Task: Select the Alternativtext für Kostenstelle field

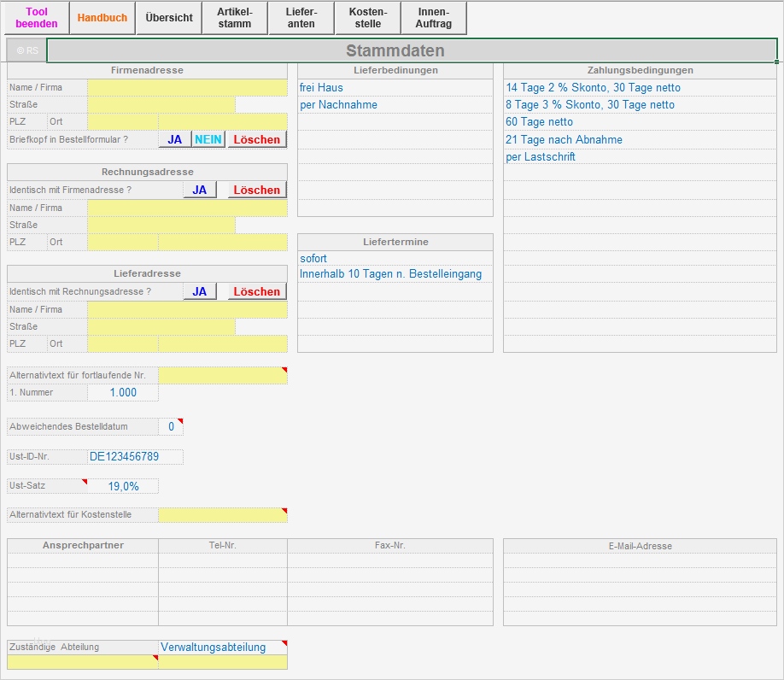Action: (223, 515)
